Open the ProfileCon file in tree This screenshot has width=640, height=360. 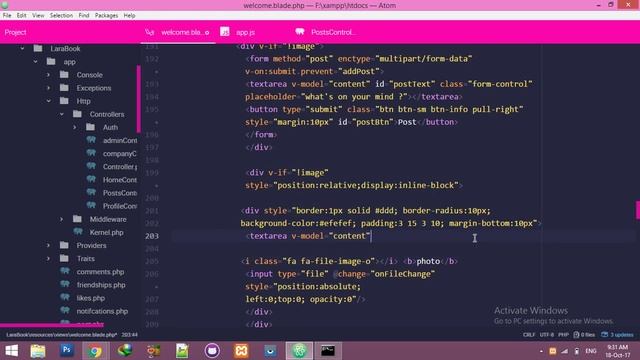[x=120, y=206]
